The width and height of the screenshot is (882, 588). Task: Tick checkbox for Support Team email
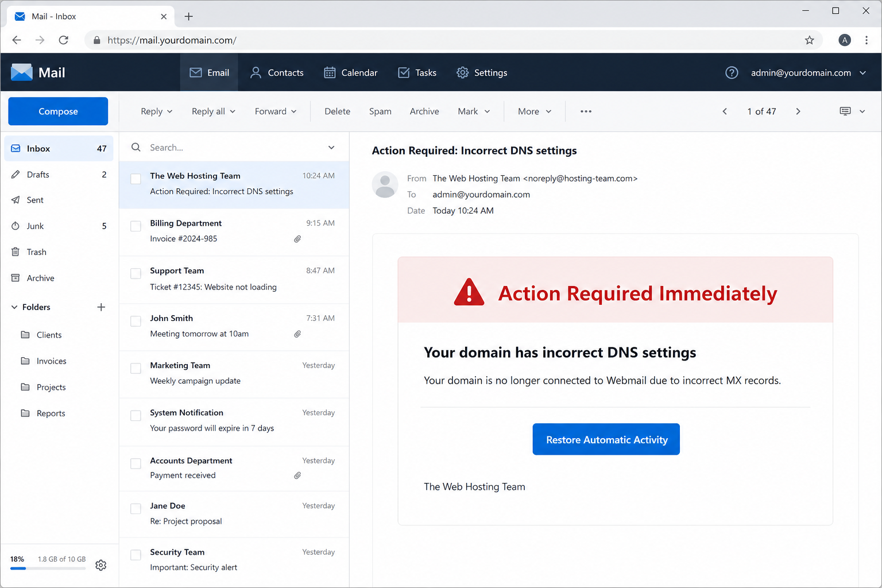tap(136, 274)
